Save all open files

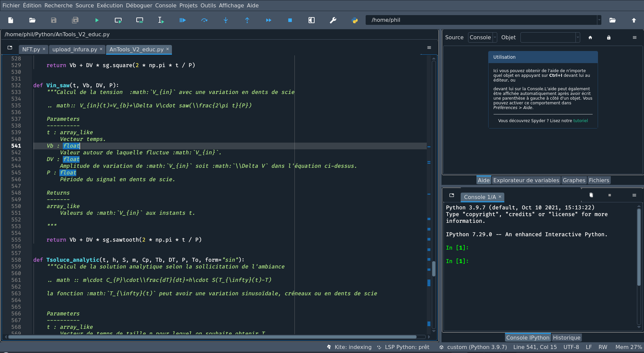coord(75,20)
